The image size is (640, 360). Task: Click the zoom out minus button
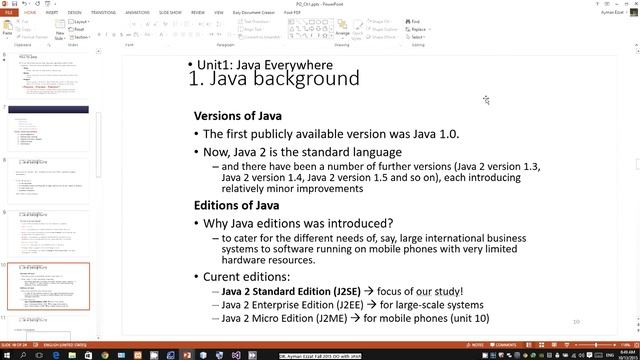(x=576, y=345)
